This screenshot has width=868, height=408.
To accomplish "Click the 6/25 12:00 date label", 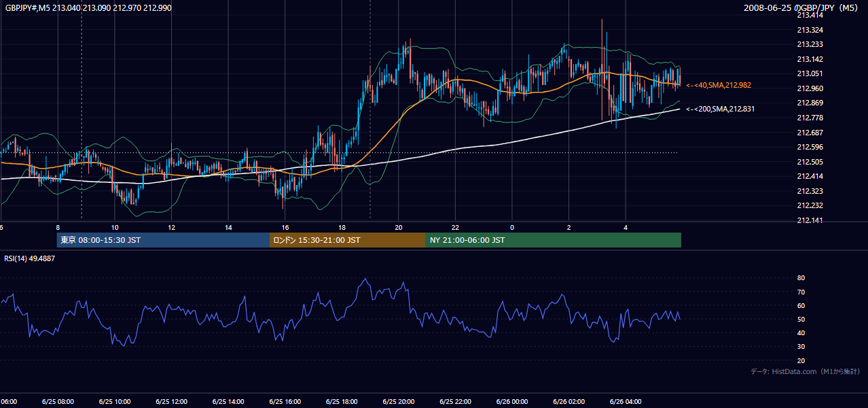I will point(171,402).
